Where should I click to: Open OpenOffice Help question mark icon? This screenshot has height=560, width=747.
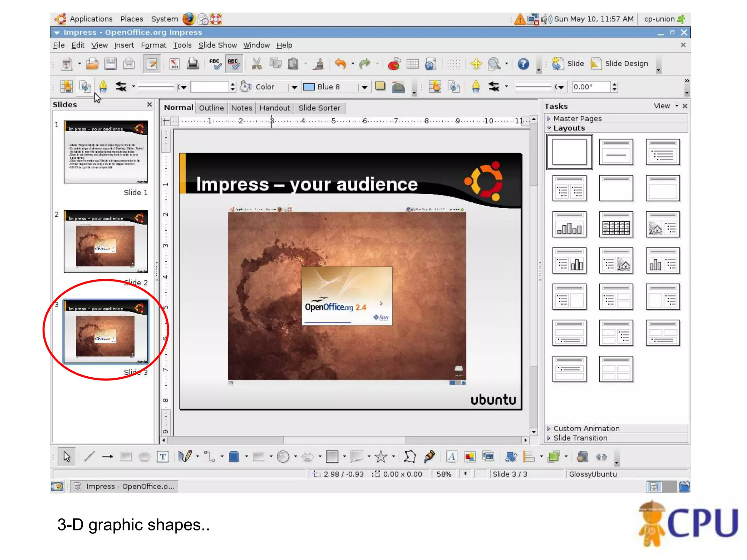click(523, 64)
